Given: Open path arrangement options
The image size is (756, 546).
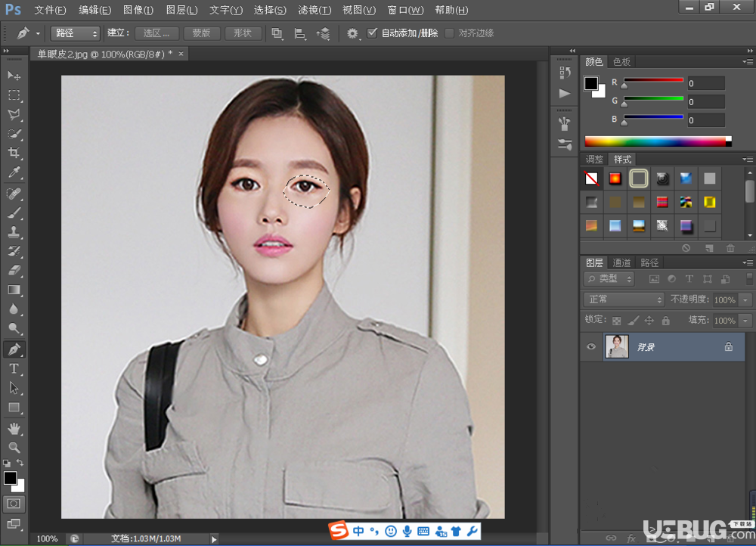Looking at the screenshot, I should point(323,33).
